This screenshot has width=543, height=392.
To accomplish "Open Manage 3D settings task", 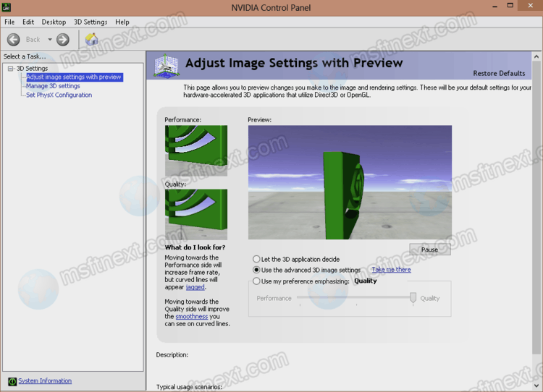I will (53, 86).
